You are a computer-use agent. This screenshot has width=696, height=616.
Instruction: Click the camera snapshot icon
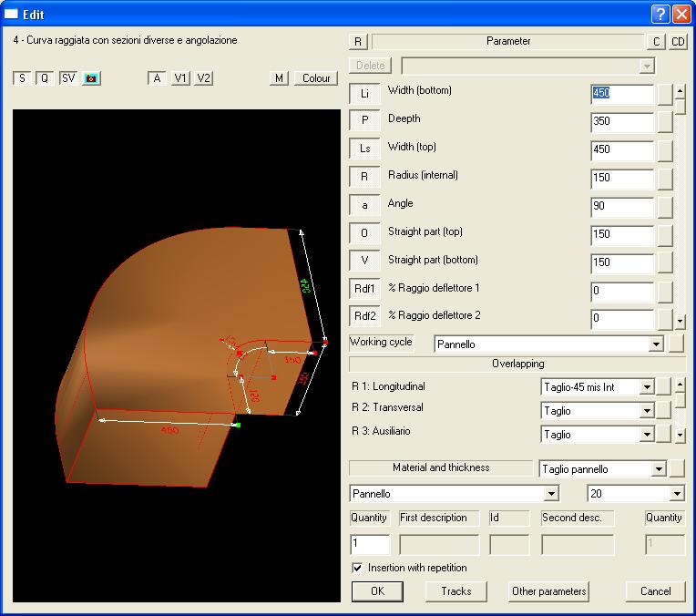91,78
